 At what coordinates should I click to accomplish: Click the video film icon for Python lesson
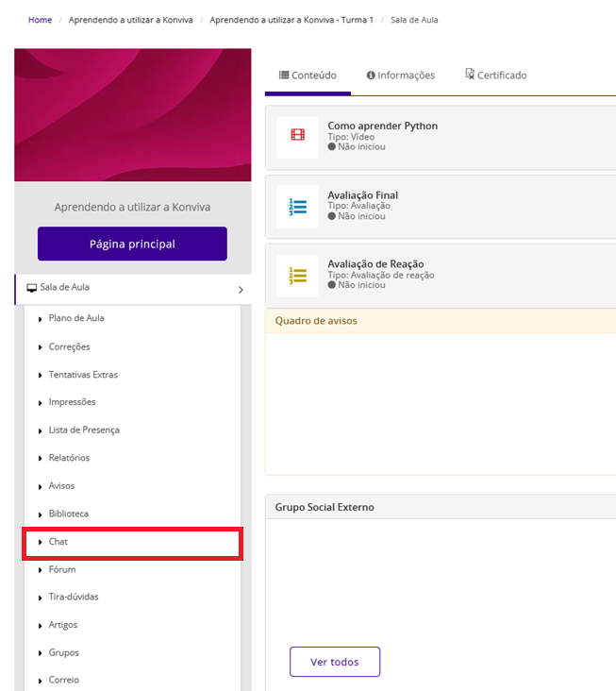point(298,135)
